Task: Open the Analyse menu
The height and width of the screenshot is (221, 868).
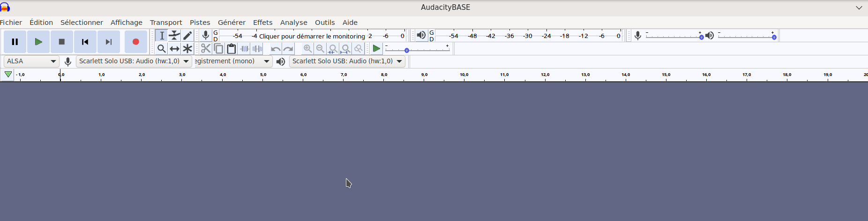Action: coord(294,23)
